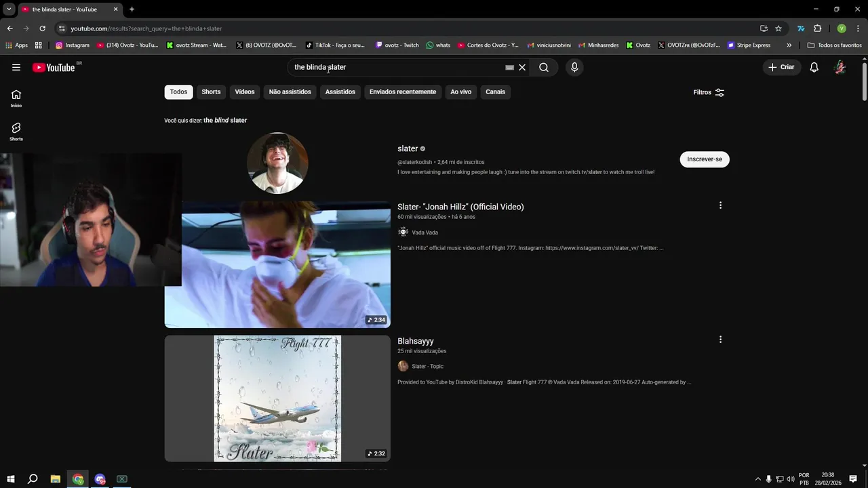868x488 pixels.
Task: Open the account avatar menu
Action: click(x=840, y=67)
